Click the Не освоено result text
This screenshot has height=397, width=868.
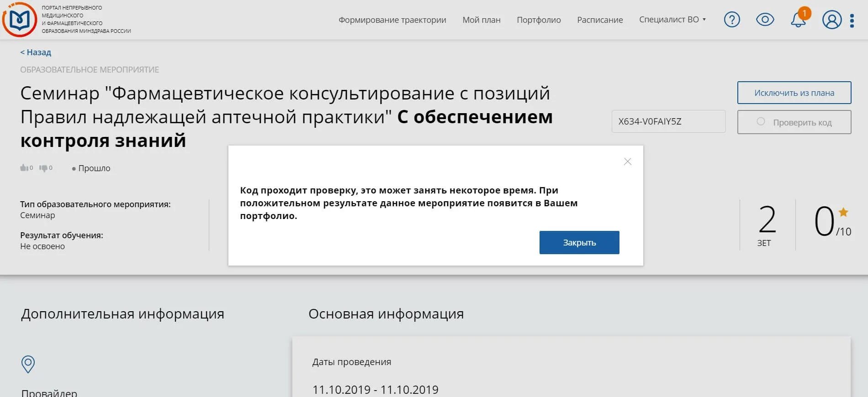pyautogui.click(x=42, y=246)
